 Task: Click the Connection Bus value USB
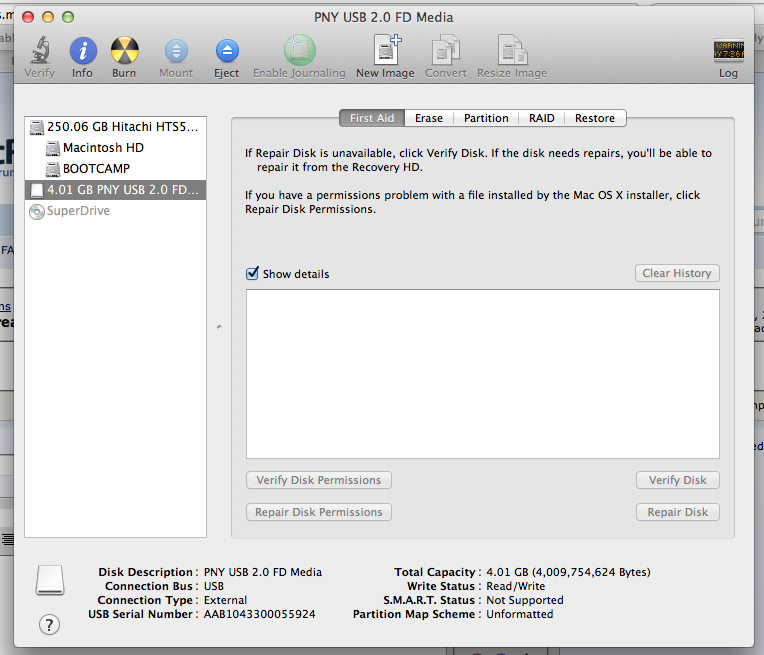(213, 586)
